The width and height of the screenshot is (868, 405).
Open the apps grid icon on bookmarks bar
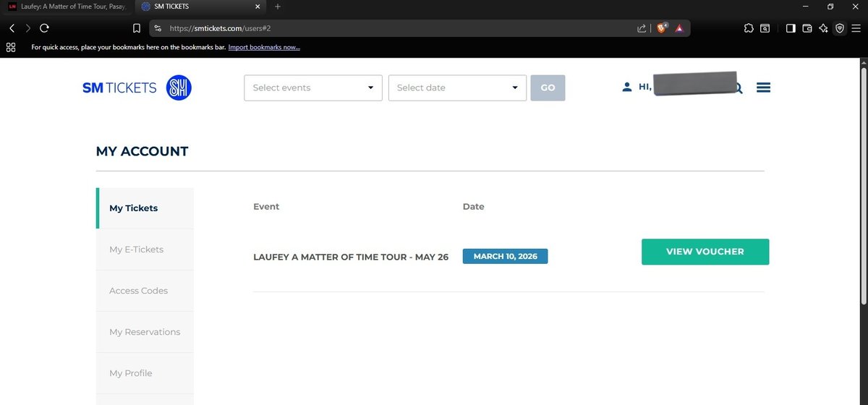pyautogui.click(x=11, y=47)
